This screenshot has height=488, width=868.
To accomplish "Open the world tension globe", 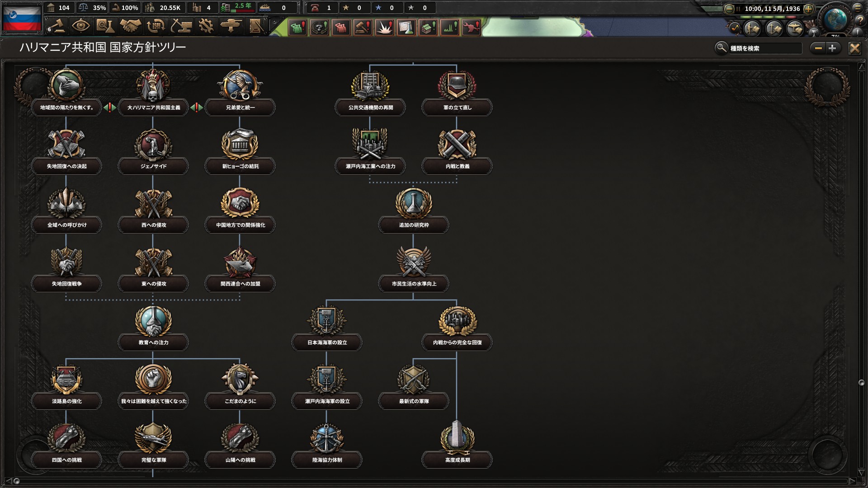I will click(835, 19).
